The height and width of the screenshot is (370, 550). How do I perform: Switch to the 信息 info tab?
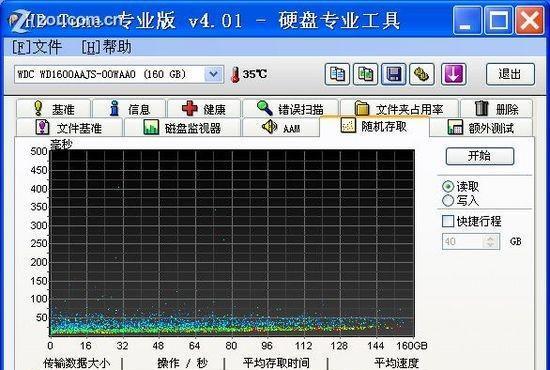point(129,109)
